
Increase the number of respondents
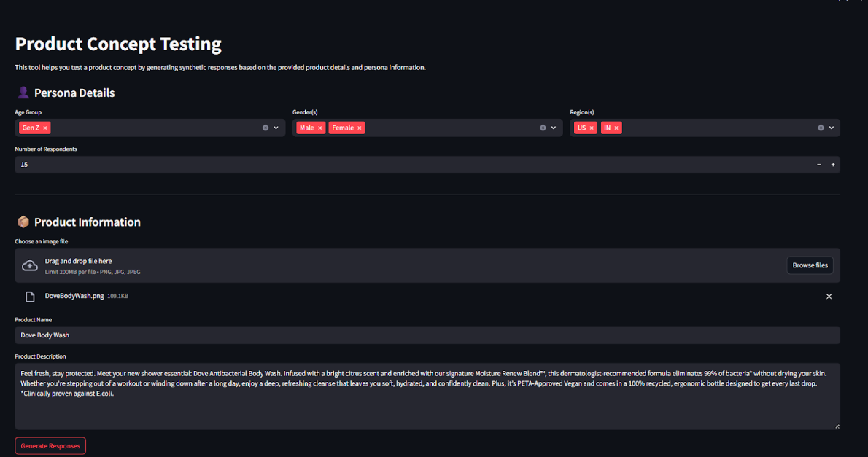pyautogui.click(x=833, y=165)
